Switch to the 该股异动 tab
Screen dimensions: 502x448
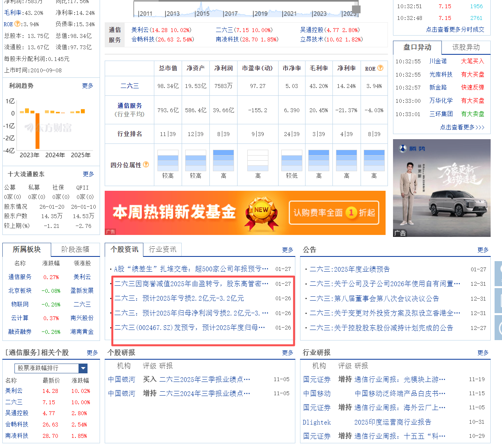[466, 47]
